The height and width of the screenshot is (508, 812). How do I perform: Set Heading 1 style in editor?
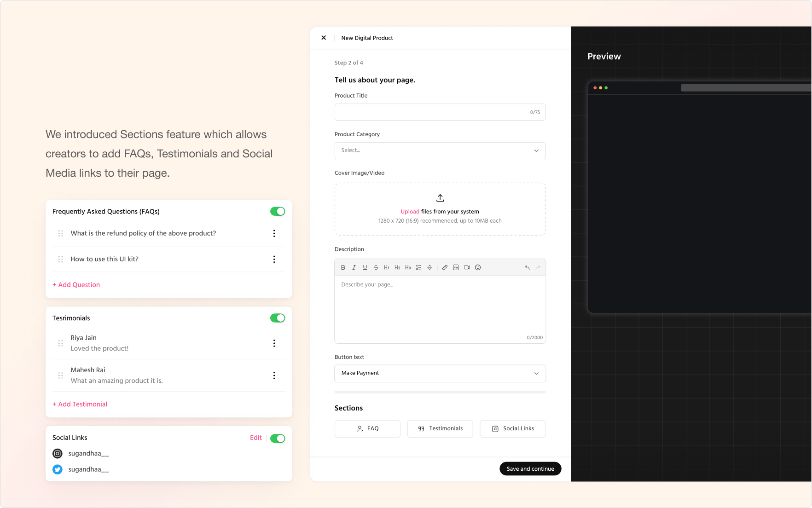(x=387, y=267)
